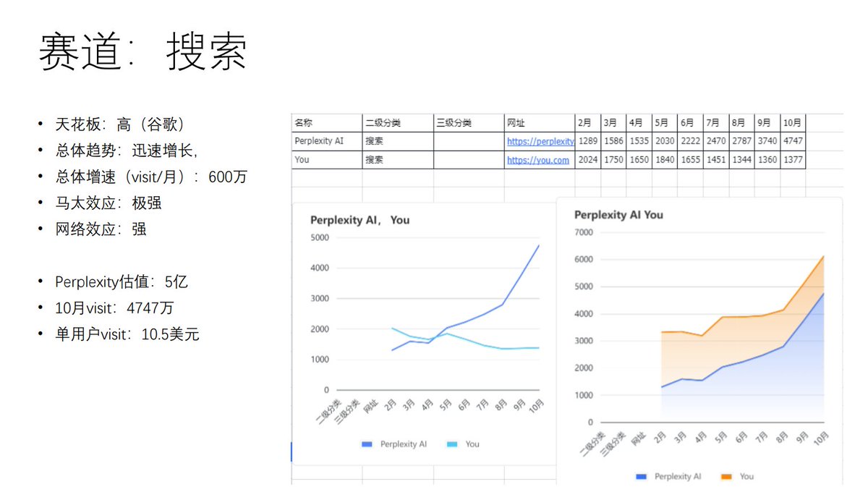This screenshot has width=868, height=487.
Task: Click the line chart title Perplexity AI, You
Action: click(359, 220)
